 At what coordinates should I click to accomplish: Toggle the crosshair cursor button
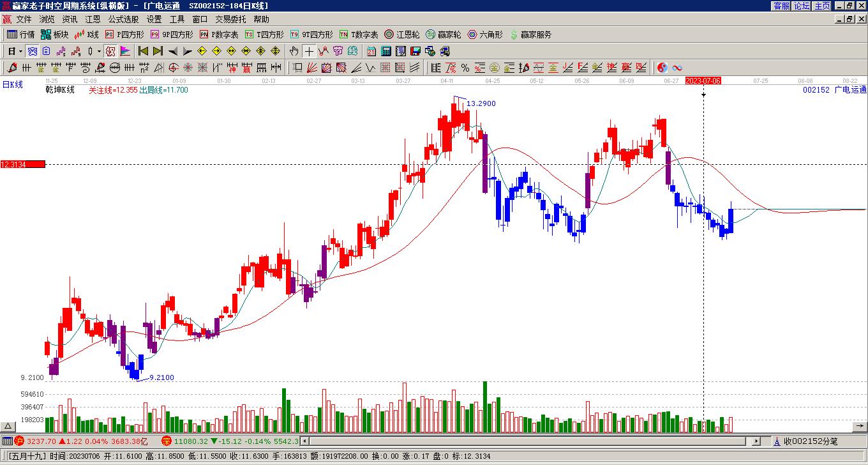pos(309,51)
